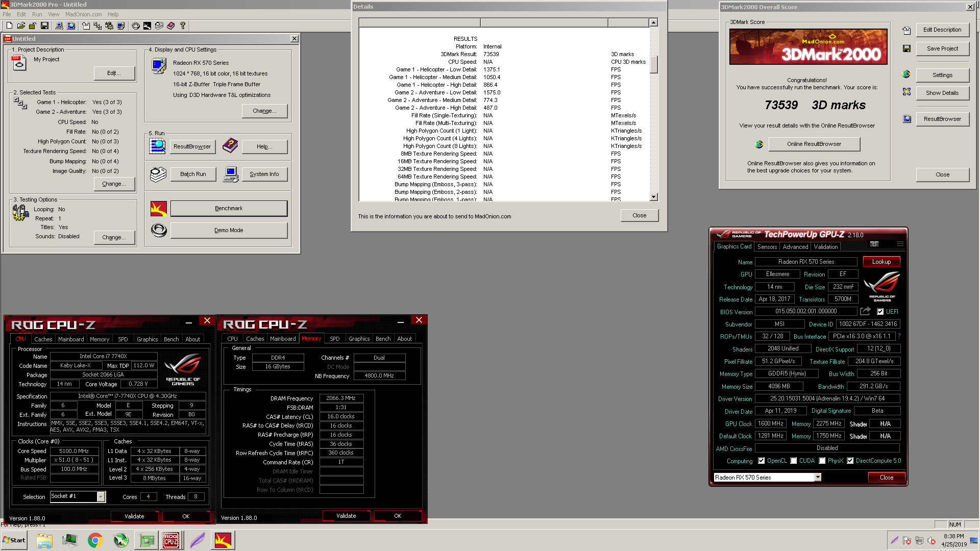
Task: Click the yellow question mark toolbar icon
Action: [183, 26]
